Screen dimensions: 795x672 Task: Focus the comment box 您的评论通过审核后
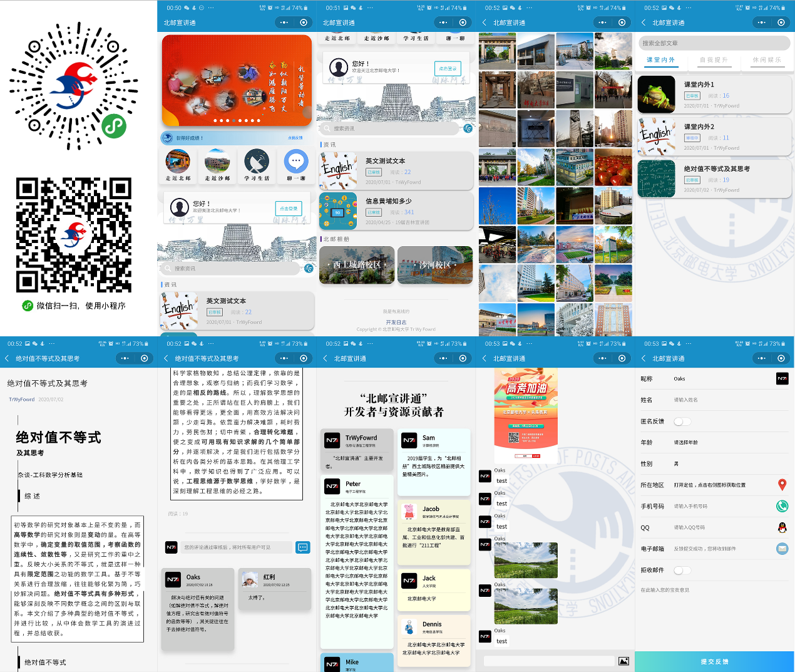tap(237, 547)
